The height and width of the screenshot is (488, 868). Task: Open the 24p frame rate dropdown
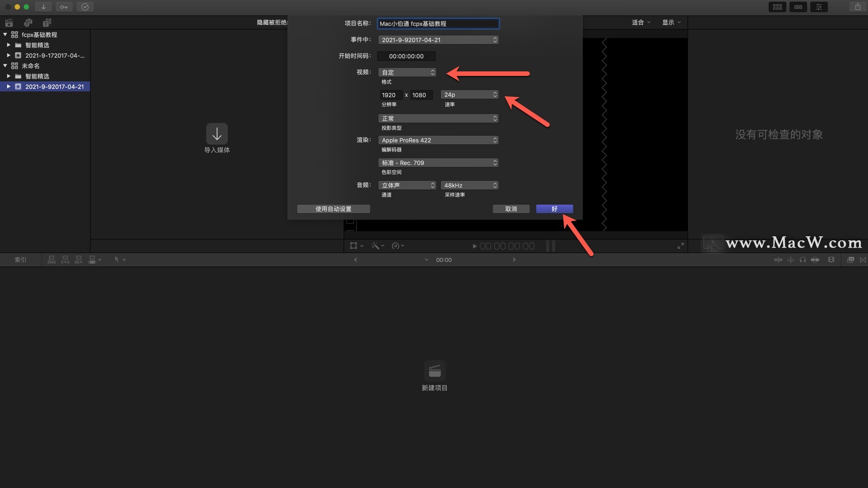pos(470,94)
